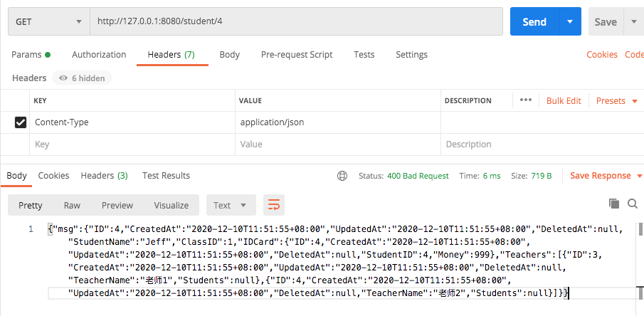This screenshot has width=644, height=316.
Task: Click the Bulk Edit link
Action: [564, 101]
